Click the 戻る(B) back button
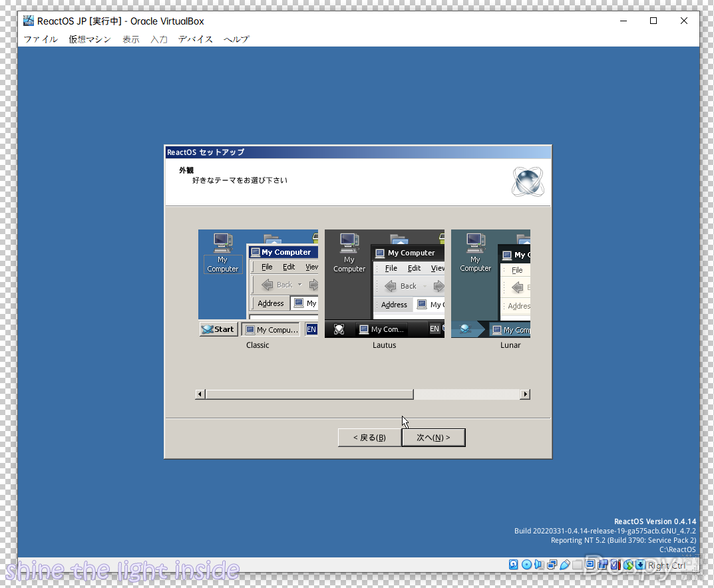Viewport: 714px width, 588px height. (x=369, y=438)
